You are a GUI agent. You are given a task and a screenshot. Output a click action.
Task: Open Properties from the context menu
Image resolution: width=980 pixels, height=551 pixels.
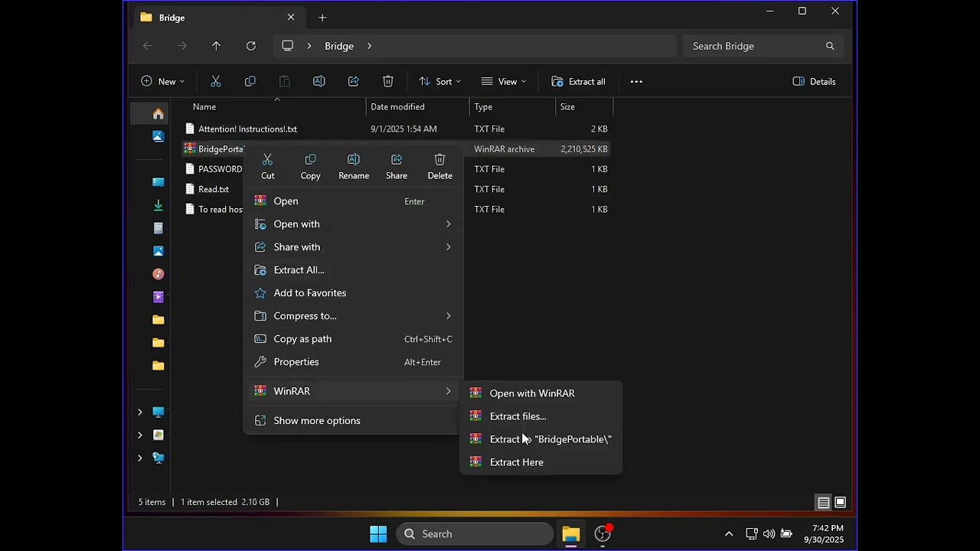tap(354, 362)
